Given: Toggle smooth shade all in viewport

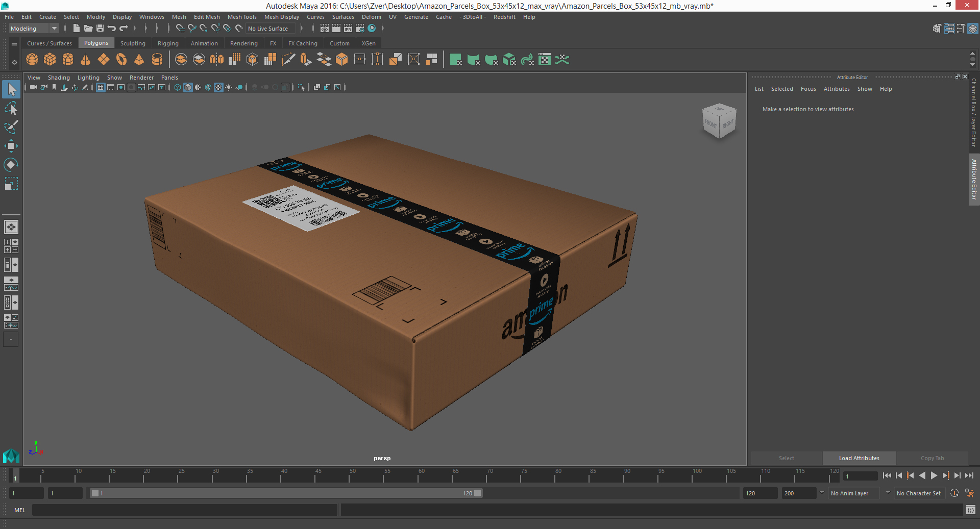Looking at the screenshot, I should click(188, 87).
